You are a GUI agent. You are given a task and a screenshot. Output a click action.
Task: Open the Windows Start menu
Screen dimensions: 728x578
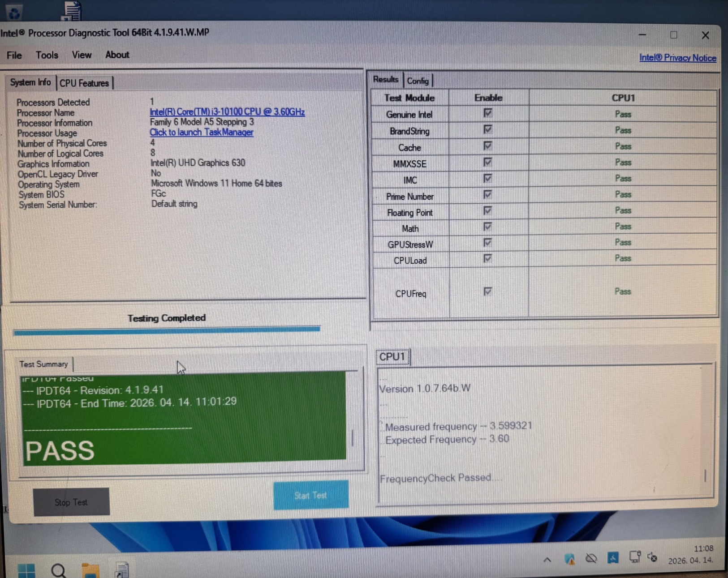[26, 570]
